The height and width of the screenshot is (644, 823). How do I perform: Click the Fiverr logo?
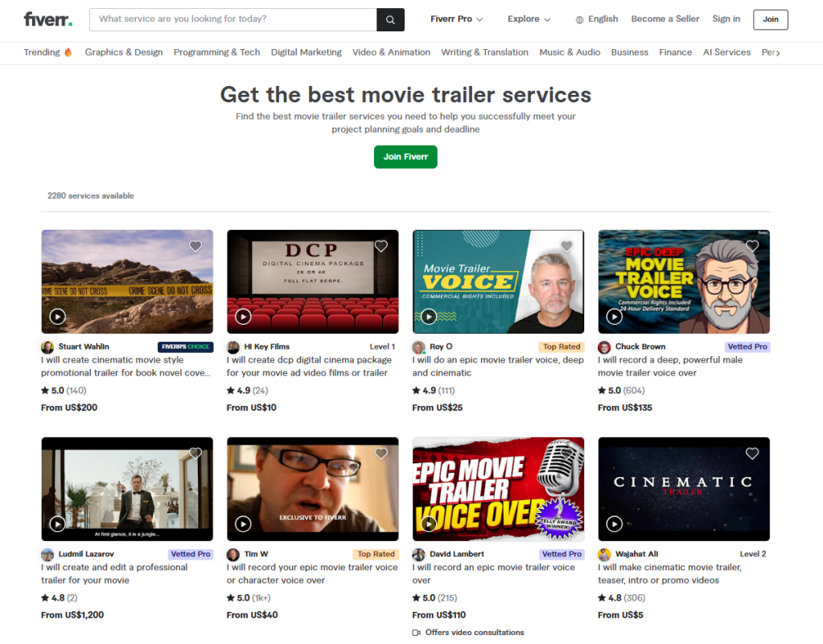pyautogui.click(x=47, y=19)
